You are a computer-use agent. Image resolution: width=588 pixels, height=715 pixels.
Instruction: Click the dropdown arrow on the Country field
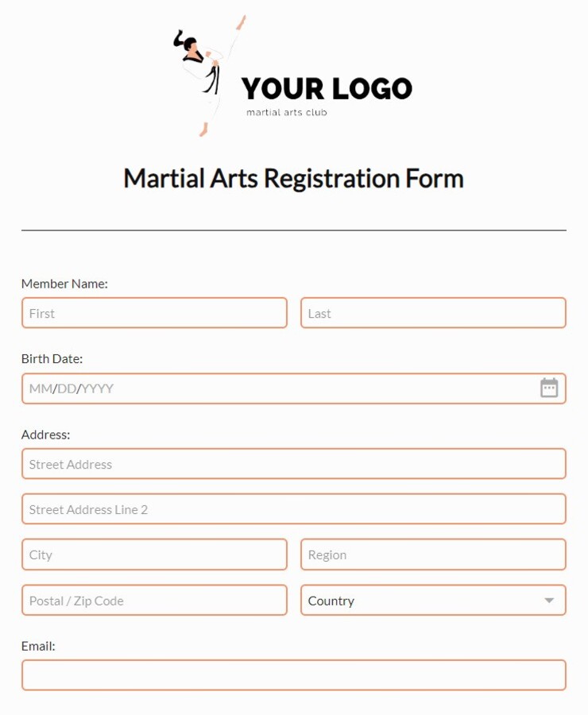(550, 601)
